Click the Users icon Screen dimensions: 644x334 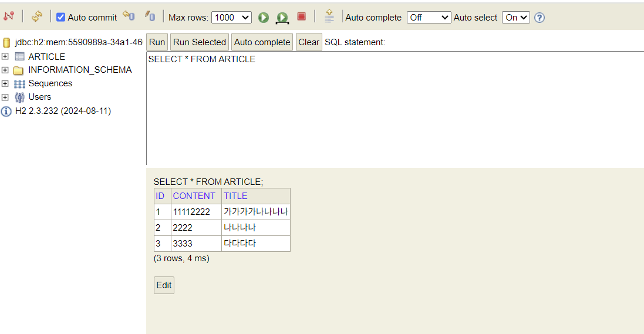click(x=19, y=97)
